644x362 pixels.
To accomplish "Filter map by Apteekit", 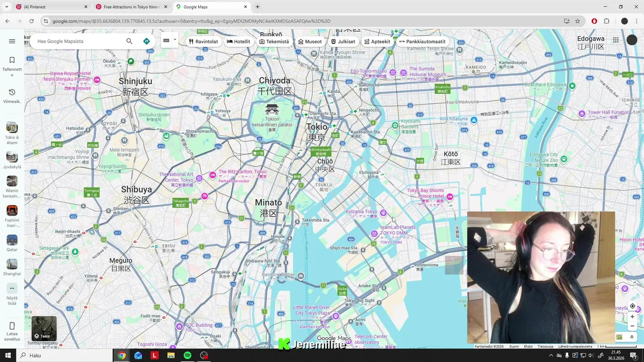I will [377, 42].
